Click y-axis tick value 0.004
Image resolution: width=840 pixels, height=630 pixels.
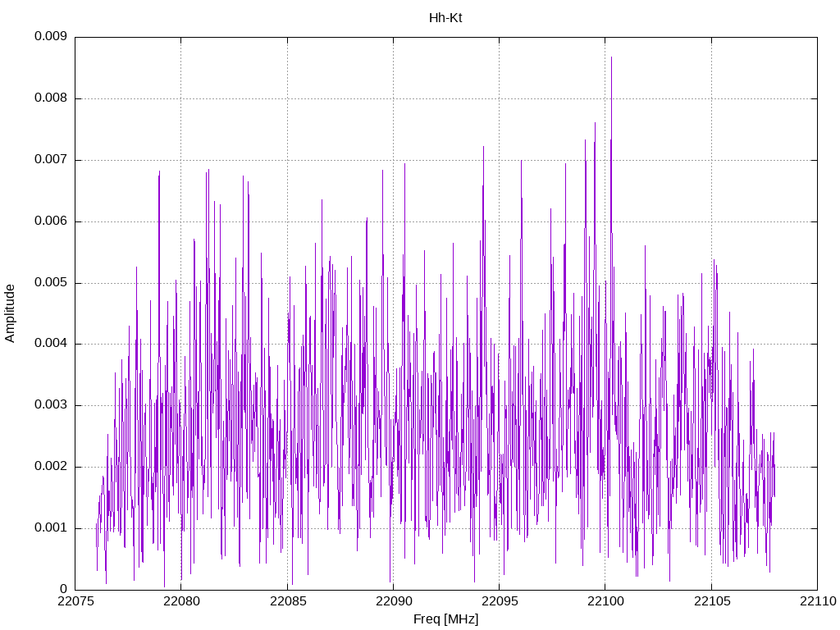pos(50,344)
